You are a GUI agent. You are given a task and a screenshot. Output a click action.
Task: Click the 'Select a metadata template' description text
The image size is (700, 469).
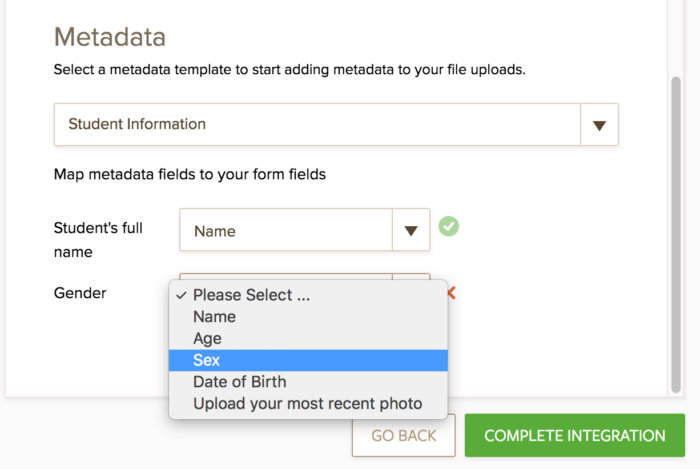[x=289, y=71]
